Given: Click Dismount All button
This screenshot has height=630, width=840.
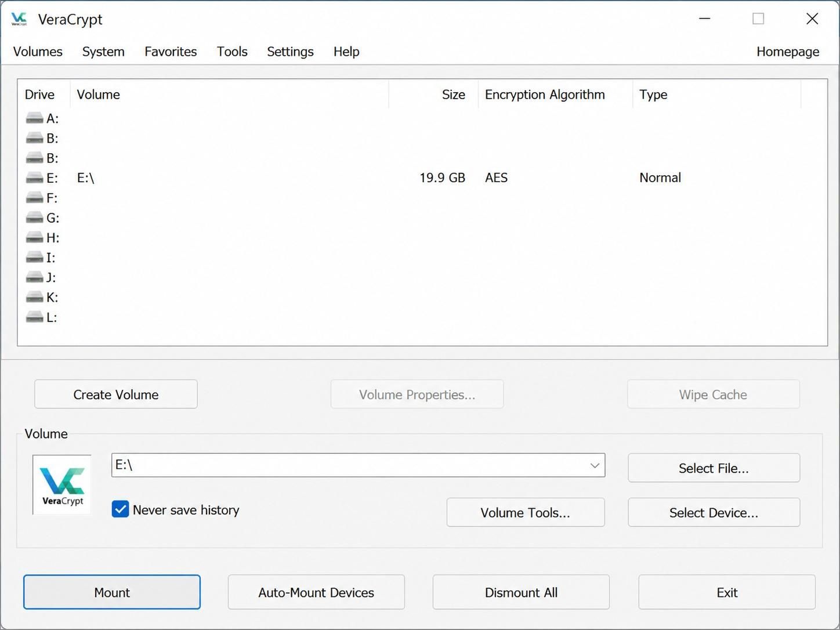Looking at the screenshot, I should 521,592.
